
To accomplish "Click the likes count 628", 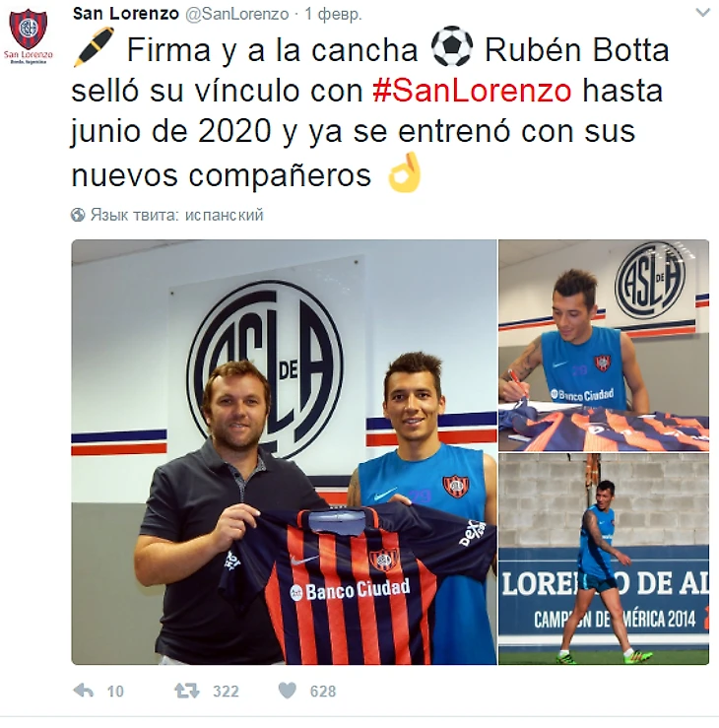I will click(323, 692).
